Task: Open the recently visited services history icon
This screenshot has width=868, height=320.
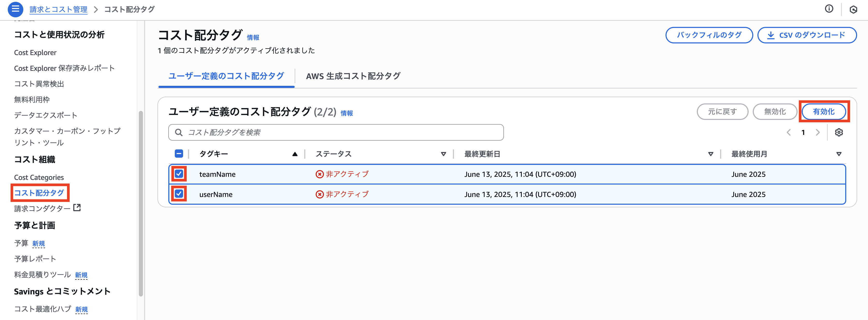Action: pos(853,9)
